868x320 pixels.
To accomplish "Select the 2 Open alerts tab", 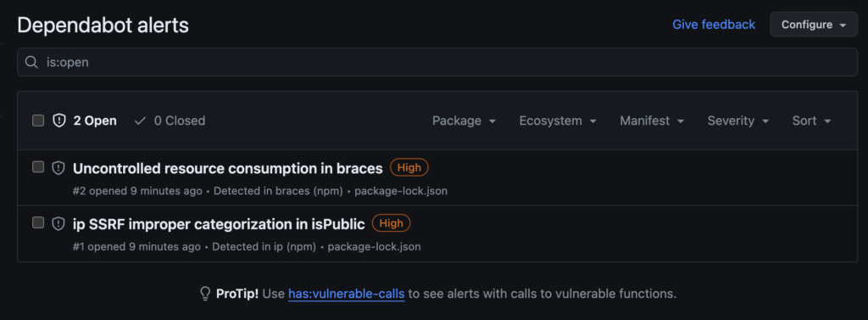I will (x=85, y=121).
